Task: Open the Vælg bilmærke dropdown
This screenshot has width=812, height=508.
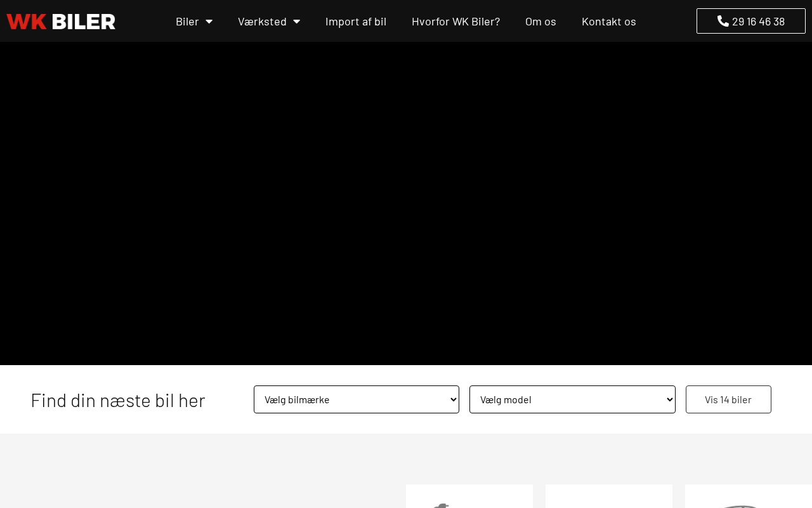Action: click(x=357, y=399)
